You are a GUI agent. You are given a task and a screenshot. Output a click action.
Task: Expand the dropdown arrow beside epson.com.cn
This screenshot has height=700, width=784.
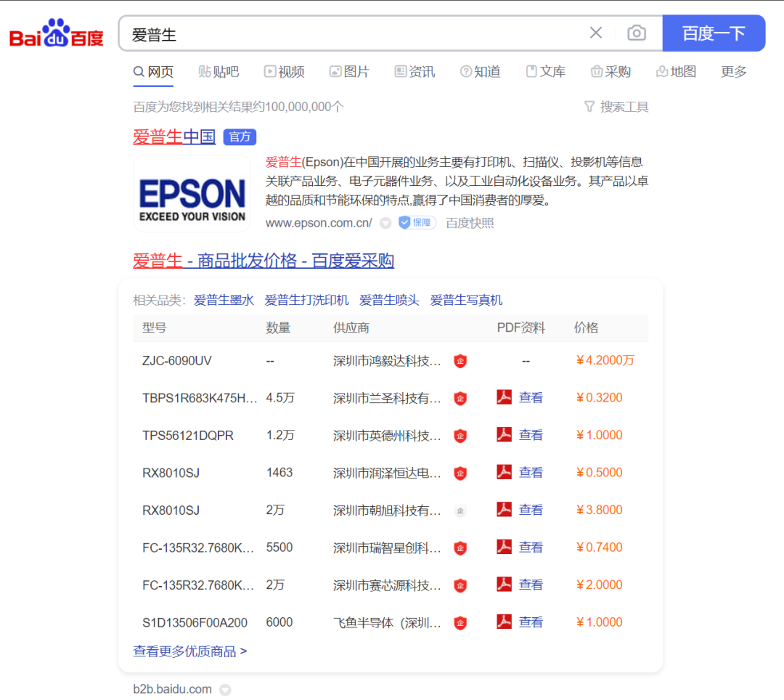tap(385, 223)
